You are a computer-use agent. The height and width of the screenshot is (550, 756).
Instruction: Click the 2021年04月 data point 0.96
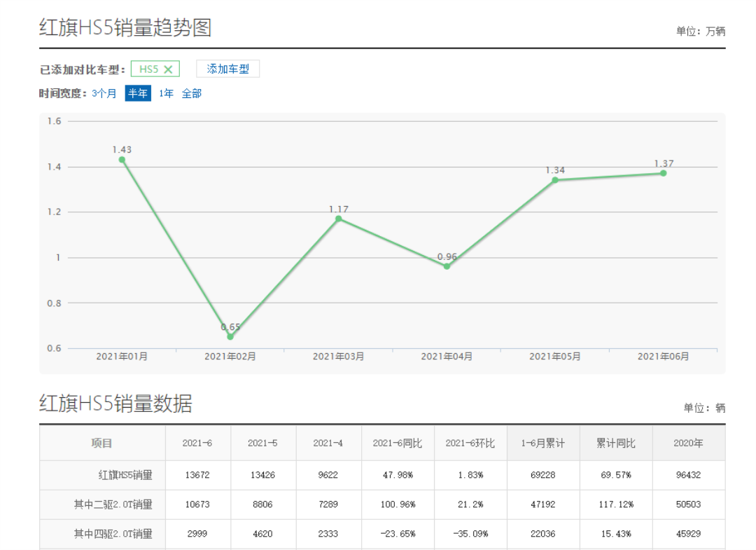447,266
